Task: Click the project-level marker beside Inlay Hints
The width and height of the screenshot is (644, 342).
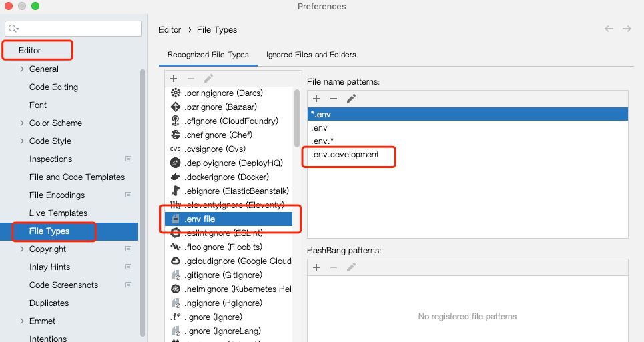Action: pyautogui.click(x=128, y=267)
